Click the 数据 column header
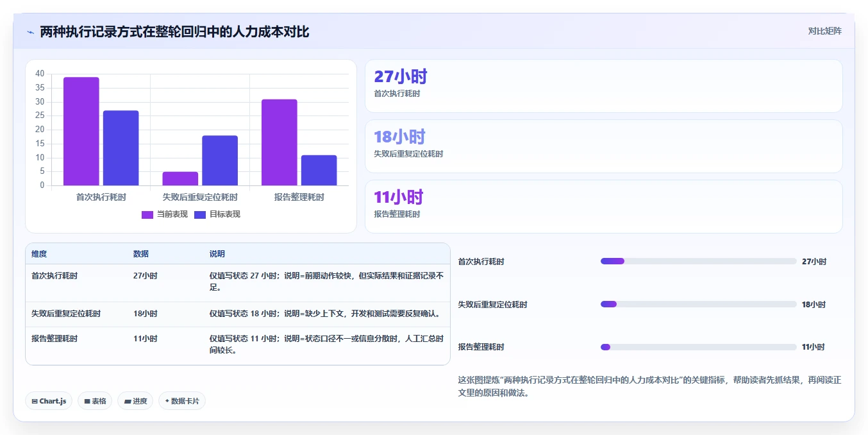Image resolution: width=868 pixels, height=435 pixels. (x=141, y=254)
